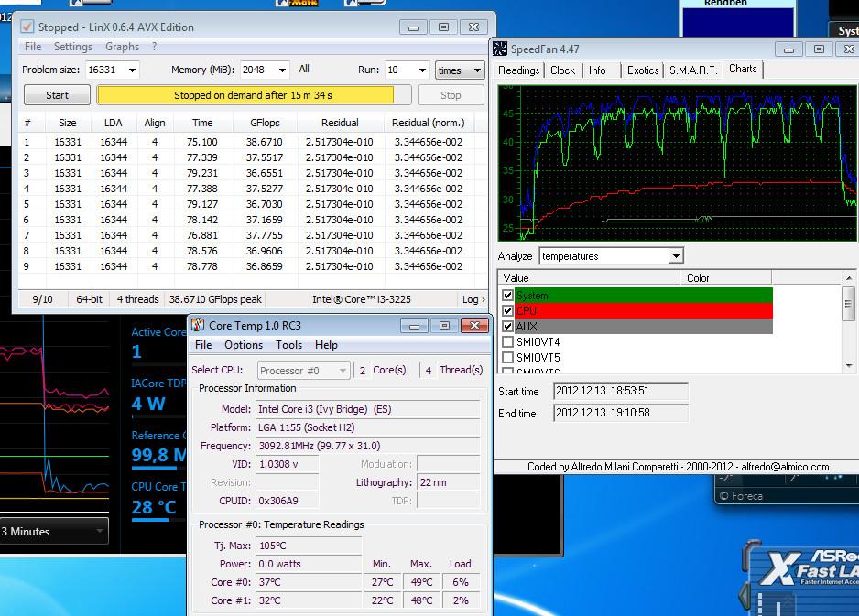Click the red CPU color swatch

click(x=644, y=310)
